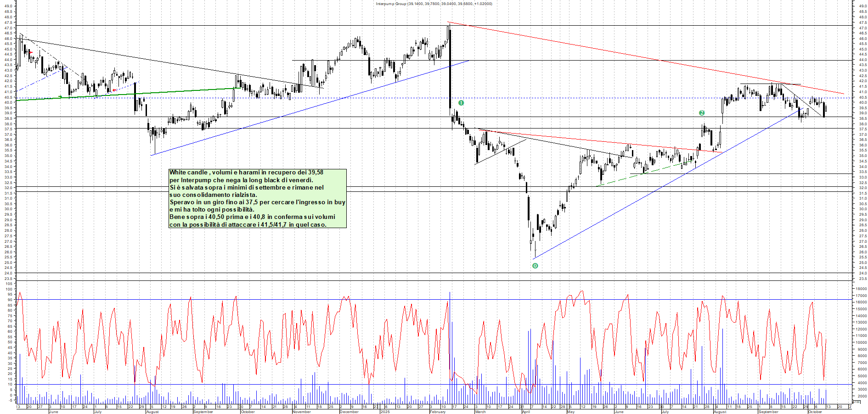
Task: Click the December label on the time axis
Action: [x=349, y=412]
